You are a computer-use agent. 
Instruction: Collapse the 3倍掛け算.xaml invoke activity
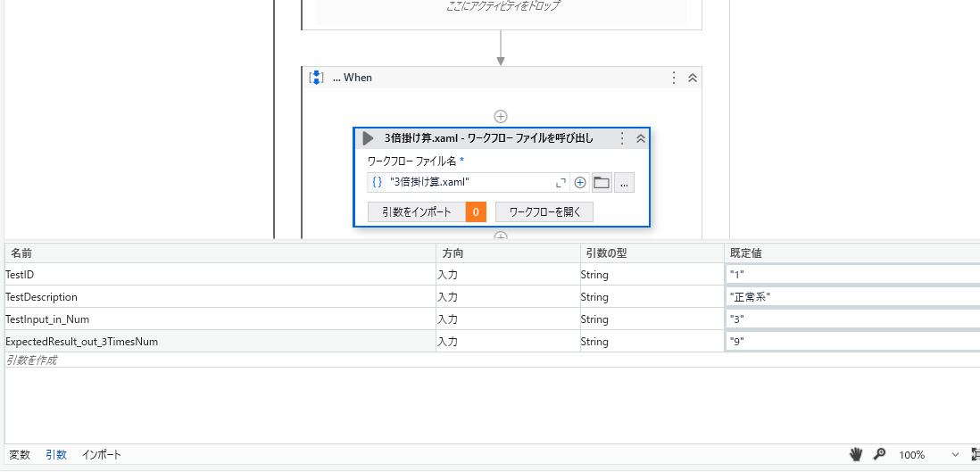point(641,139)
